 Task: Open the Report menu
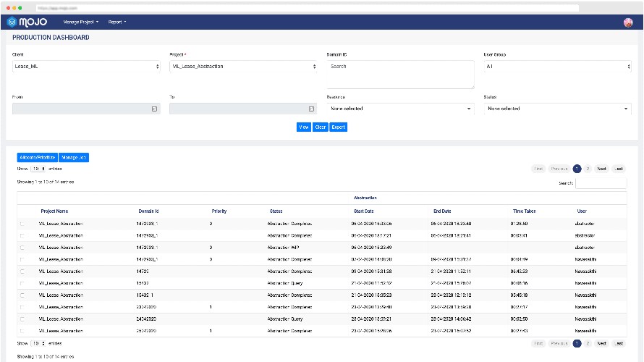pyautogui.click(x=117, y=22)
